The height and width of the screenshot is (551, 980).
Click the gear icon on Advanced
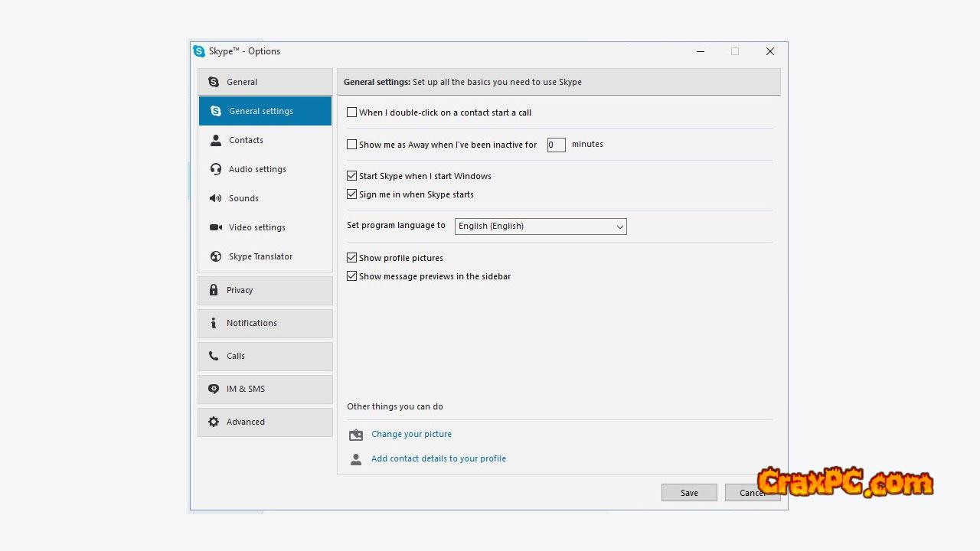pos(214,422)
